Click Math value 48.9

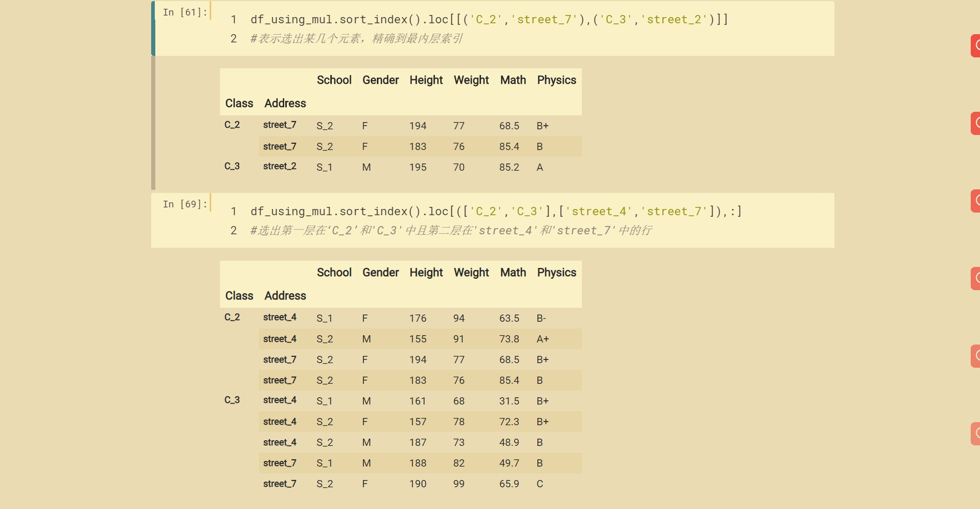click(x=509, y=443)
